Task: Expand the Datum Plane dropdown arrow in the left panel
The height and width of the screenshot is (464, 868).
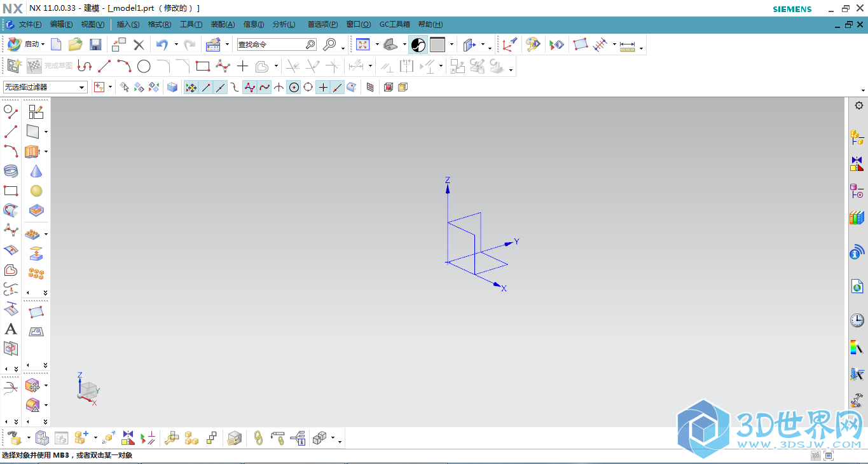Action: pyautogui.click(x=46, y=132)
